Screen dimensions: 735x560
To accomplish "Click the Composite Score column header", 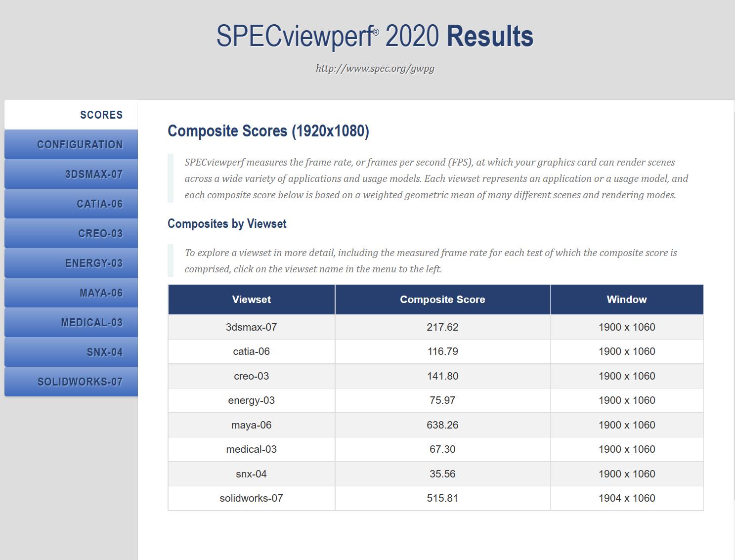I will point(442,300).
